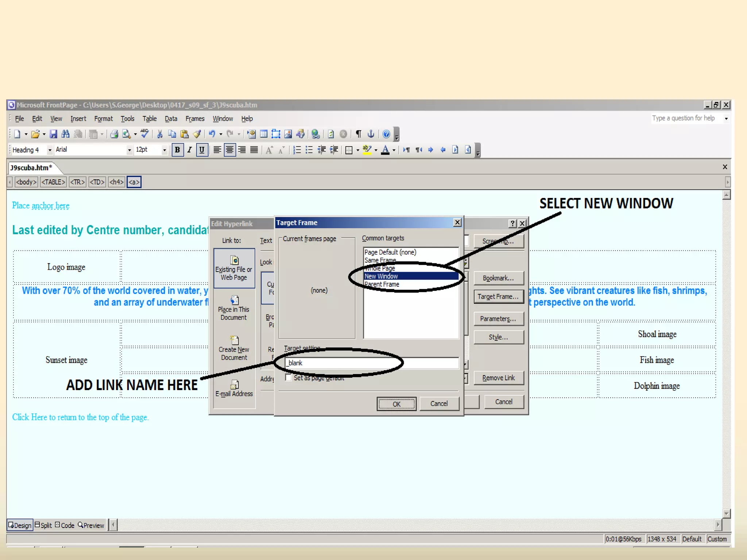Image resolution: width=747 pixels, height=560 pixels.
Task: Open the Heading 4 style dropdown
Action: [x=50, y=150]
